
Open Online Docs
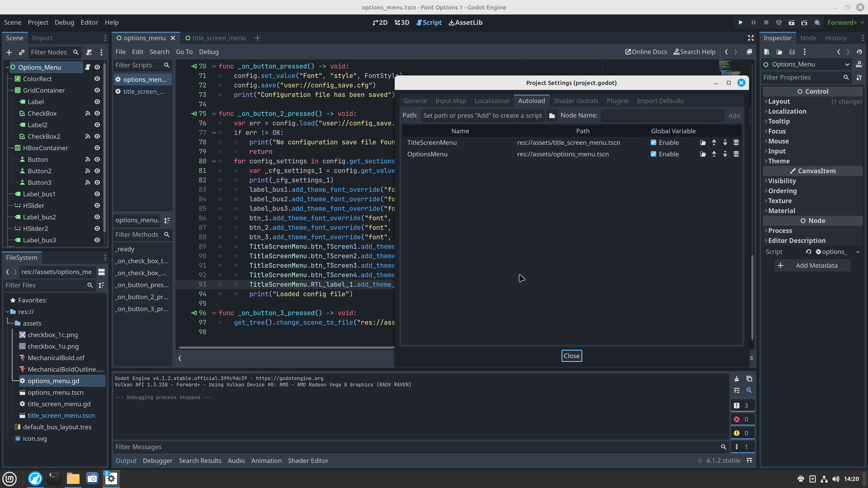pyautogui.click(x=646, y=52)
